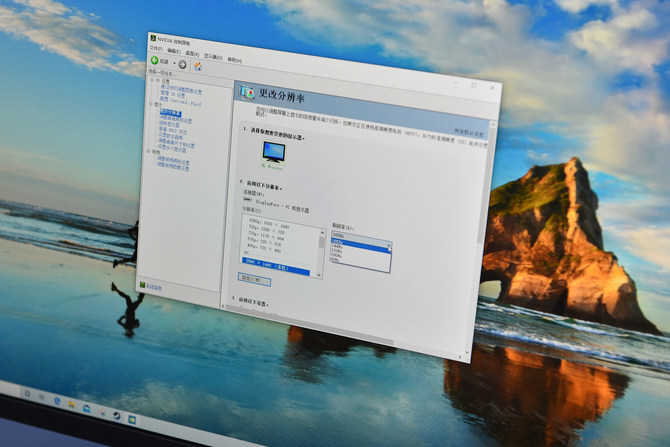Click the 系统信息 link at bottom left
Image resolution: width=670 pixels, height=447 pixels.
click(154, 288)
